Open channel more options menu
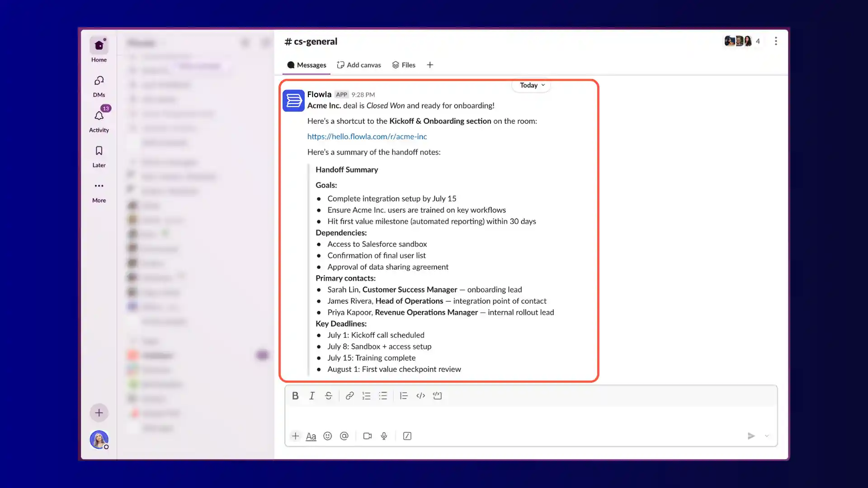868x488 pixels. click(x=776, y=41)
